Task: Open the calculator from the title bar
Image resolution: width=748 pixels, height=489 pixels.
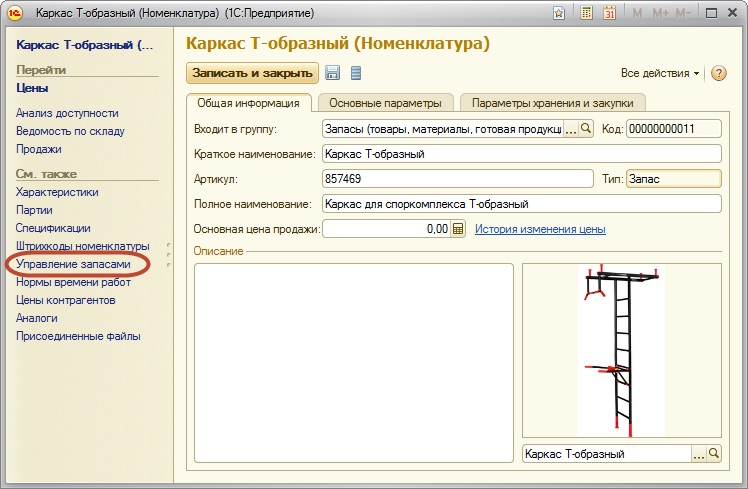Action: point(586,14)
